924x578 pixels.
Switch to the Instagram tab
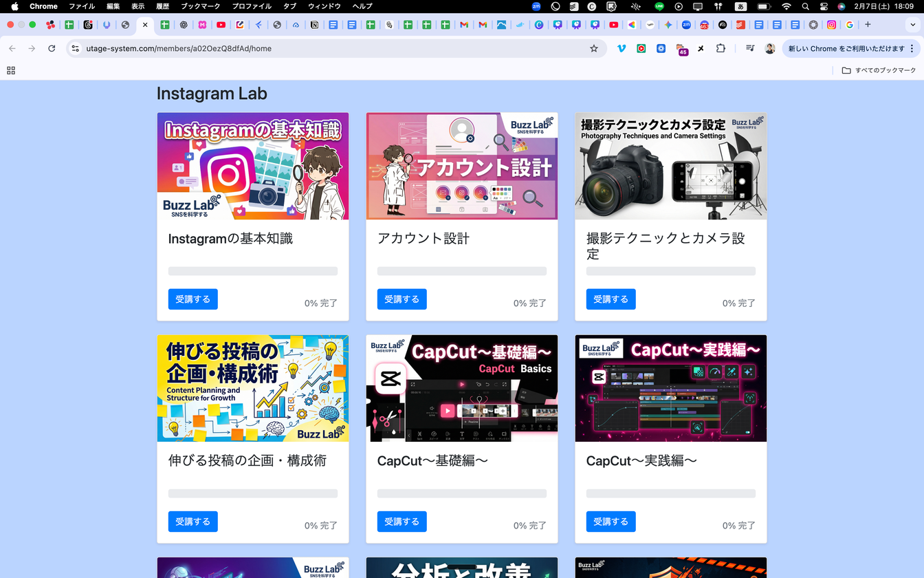click(832, 25)
